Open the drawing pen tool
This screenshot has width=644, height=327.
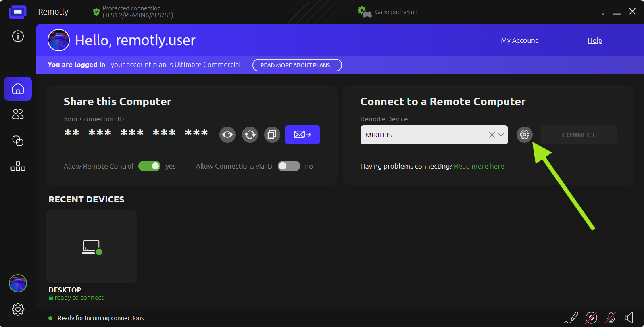point(571,318)
